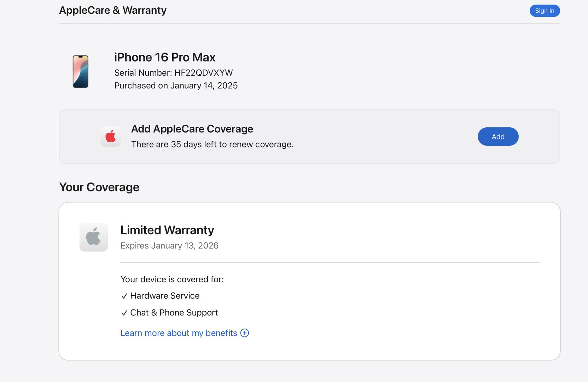Image resolution: width=588 pixels, height=382 pixels.
Task: Click the Chat & Phone Support item
Action: pos(169,313)
